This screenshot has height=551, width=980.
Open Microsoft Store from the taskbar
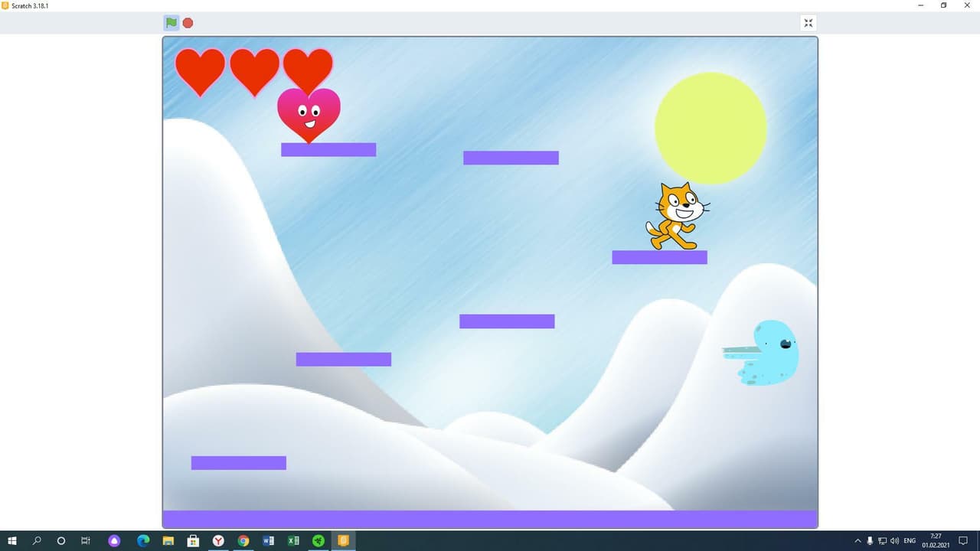point(193,541)
